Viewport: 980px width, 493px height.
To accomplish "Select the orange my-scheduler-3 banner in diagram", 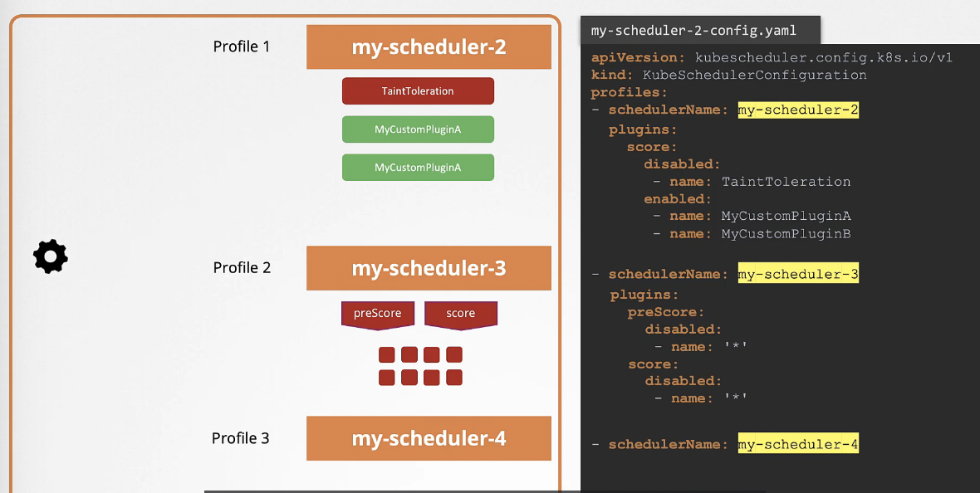I will coord(429,268).
